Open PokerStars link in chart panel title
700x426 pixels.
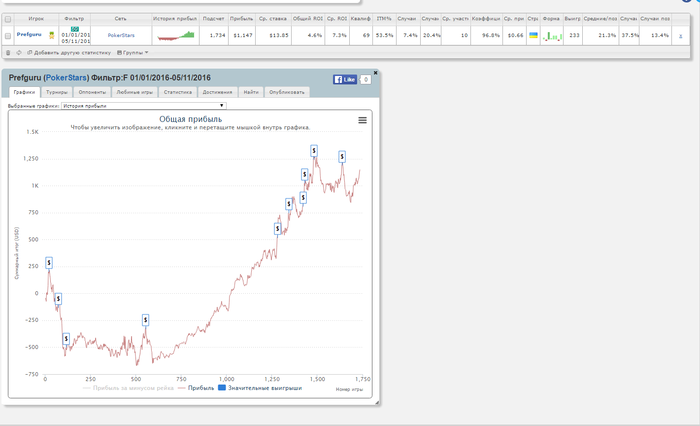point(66,78)
